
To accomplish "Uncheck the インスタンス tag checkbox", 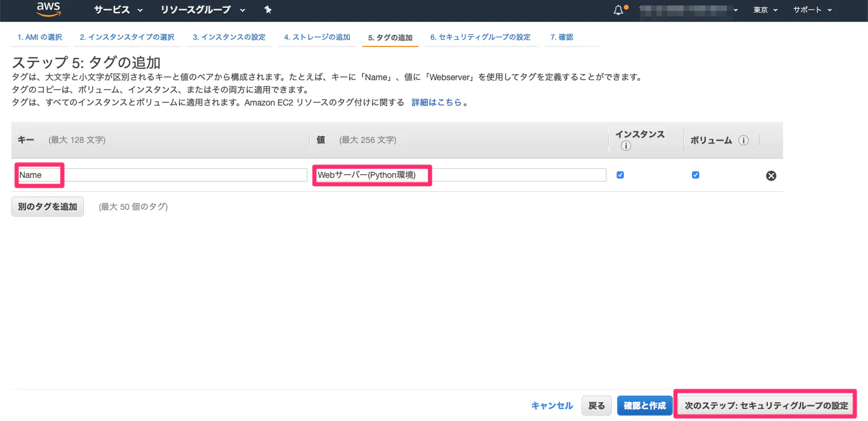I will [x=620, y=174].
